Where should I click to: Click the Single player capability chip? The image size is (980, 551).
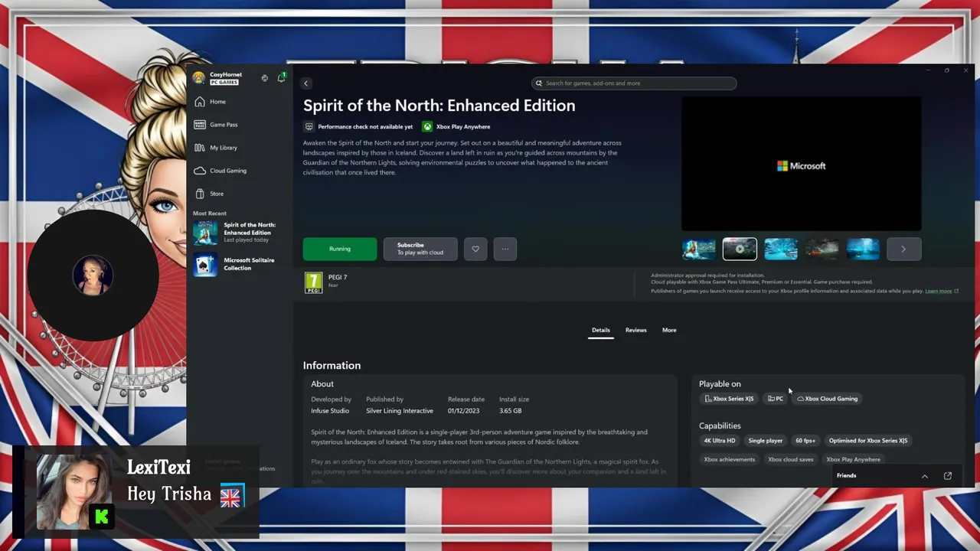tap(766, 441)
